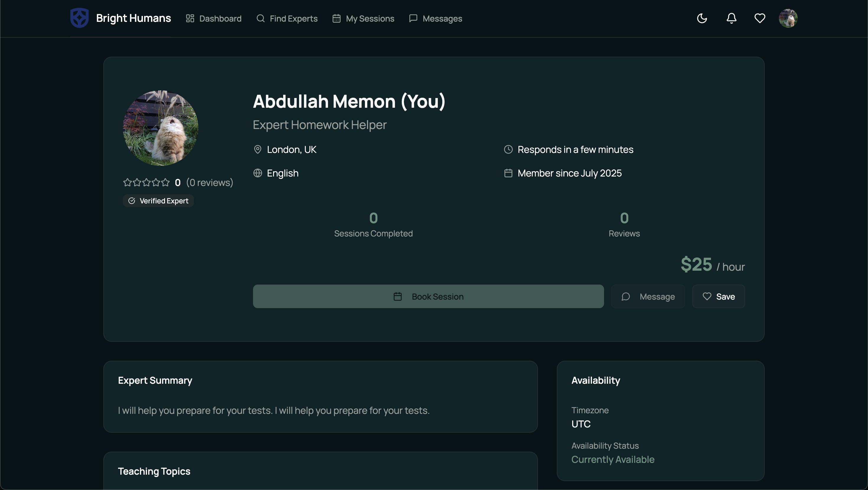Viewport: 868px width, 490px height.
Task: Click the location pin icon near London, UK
Action: [257, 149]
